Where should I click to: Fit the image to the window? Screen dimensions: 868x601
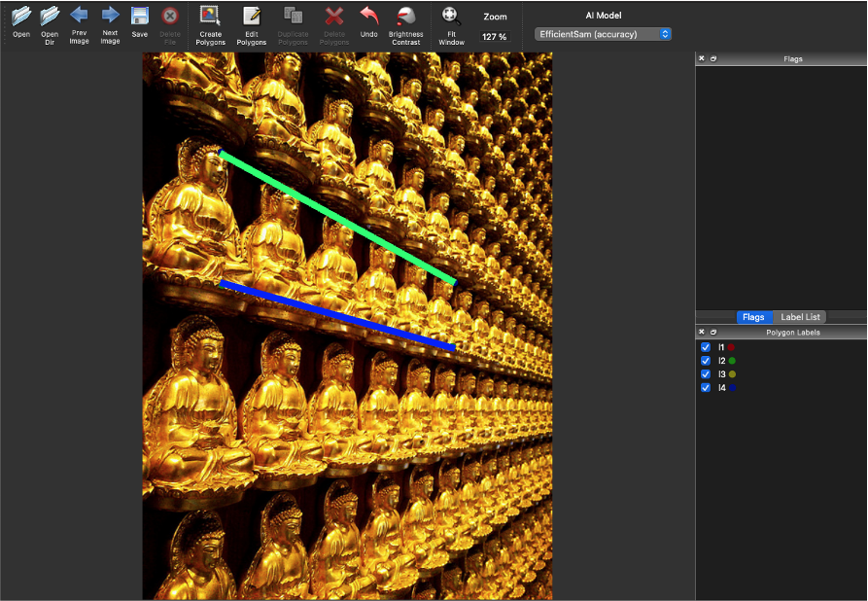click(451, 17)
